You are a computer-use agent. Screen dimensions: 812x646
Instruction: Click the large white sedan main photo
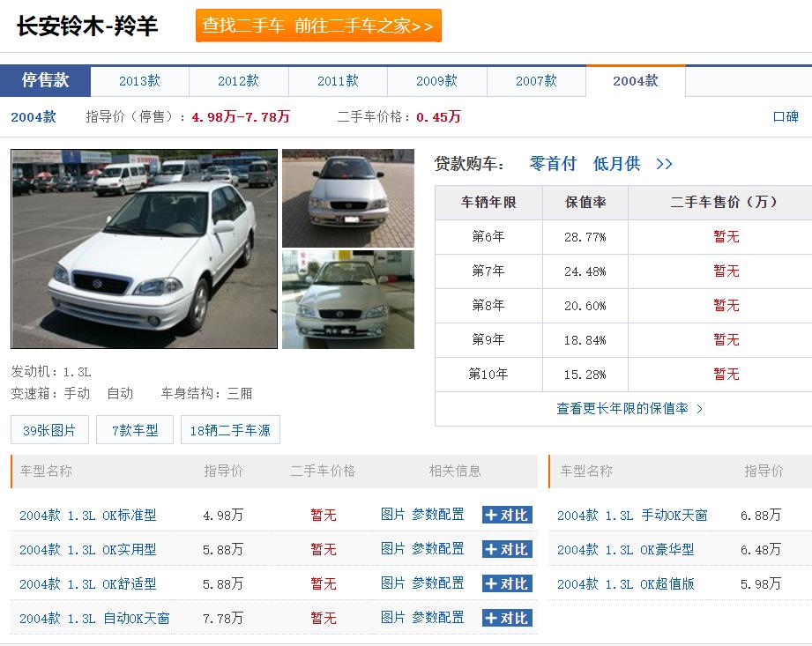[144, 249]
